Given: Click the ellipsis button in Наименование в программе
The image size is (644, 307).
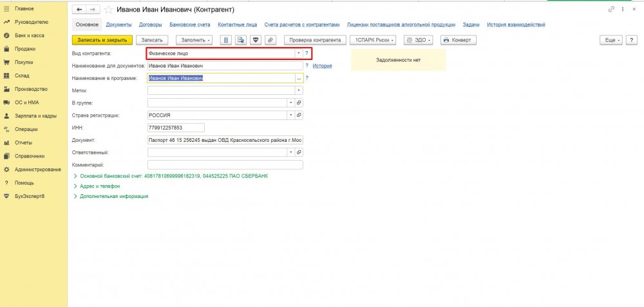Looking at the screenshot, I should 298,78.
